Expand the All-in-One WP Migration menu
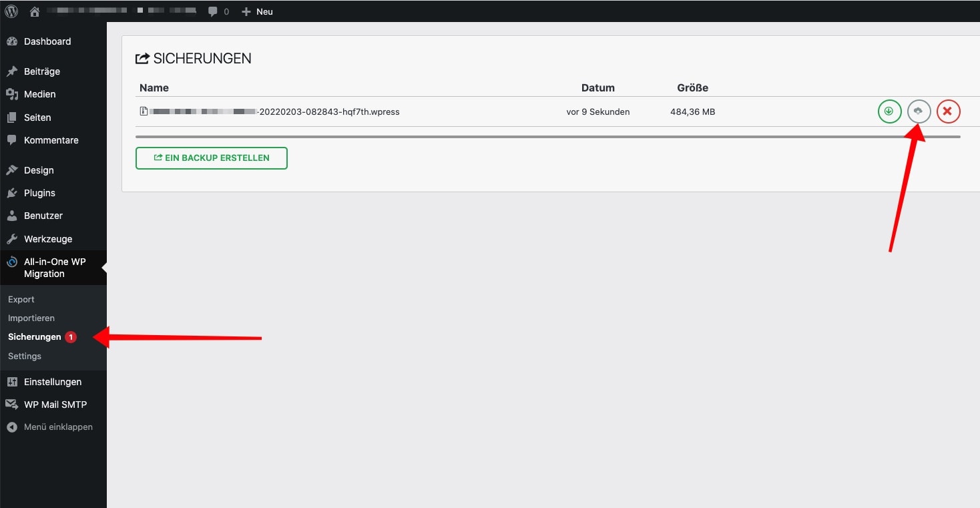Screen dimensions: 980x508 coord(54,268)
